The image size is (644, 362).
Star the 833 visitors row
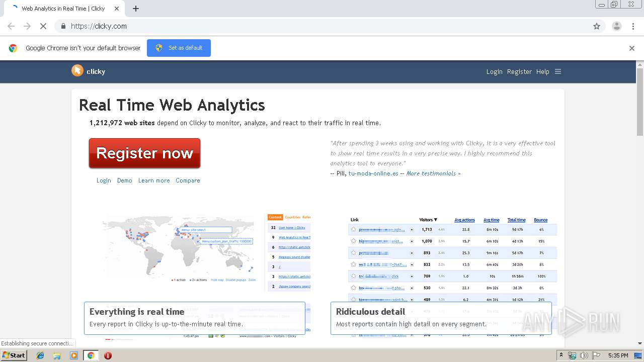(x=354, y=264)
